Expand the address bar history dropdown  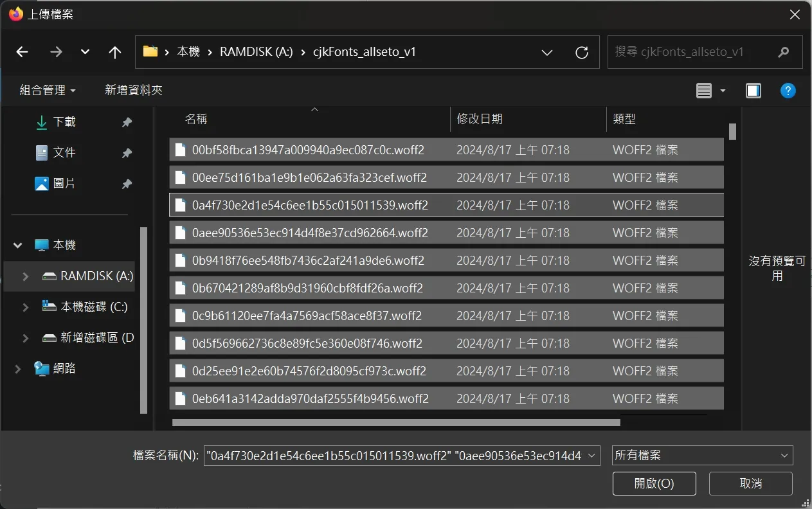click(x=546, y=52)
